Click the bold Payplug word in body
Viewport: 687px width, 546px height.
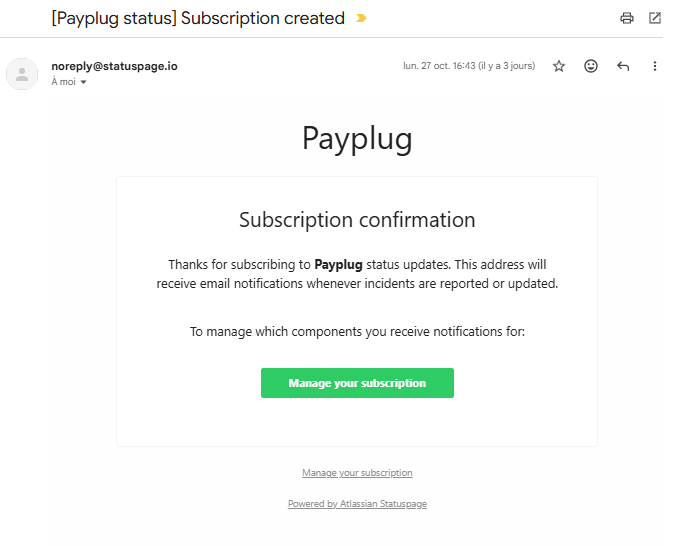[x=338, y=265]
